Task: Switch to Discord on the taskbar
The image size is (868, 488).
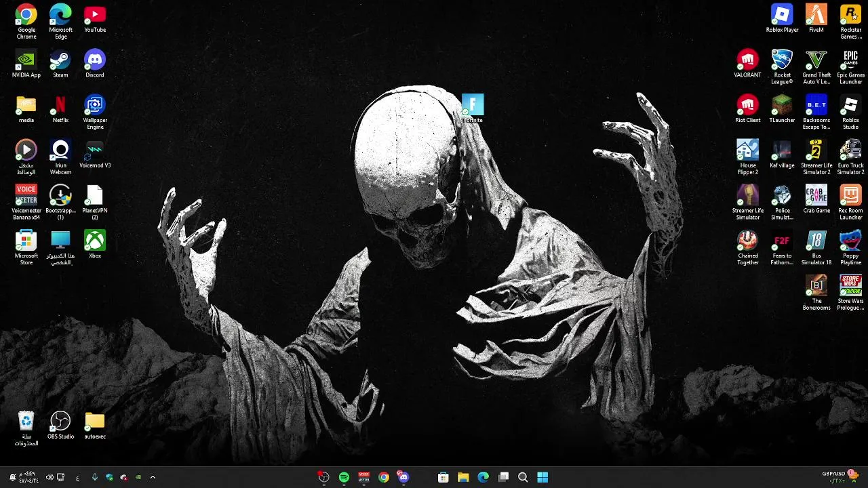Action: coord(403,477)
